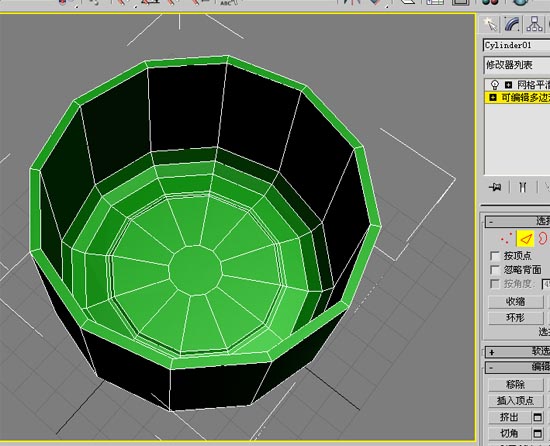Open the Hierarchy panel tab
This screenshot has height=446, width=550.
point(534,24)
